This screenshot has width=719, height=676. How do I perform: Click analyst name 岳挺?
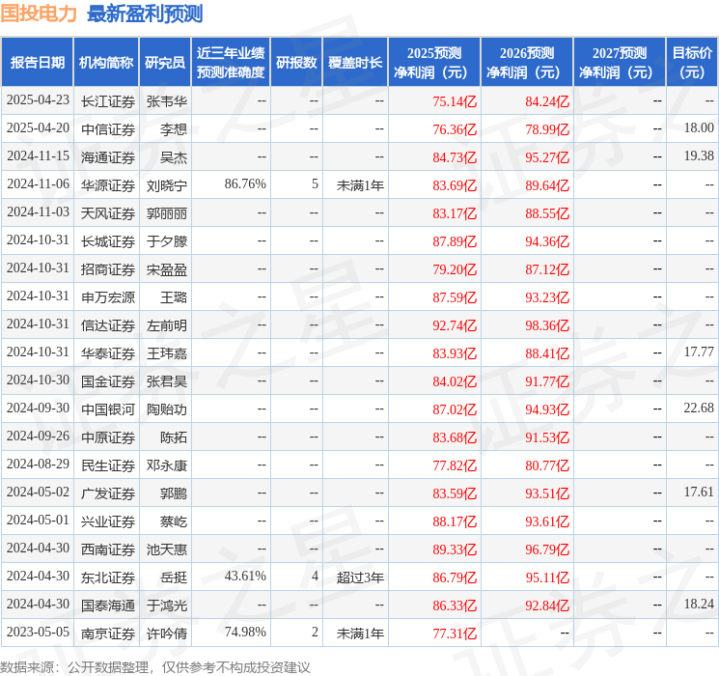click(x=173, y=577)
